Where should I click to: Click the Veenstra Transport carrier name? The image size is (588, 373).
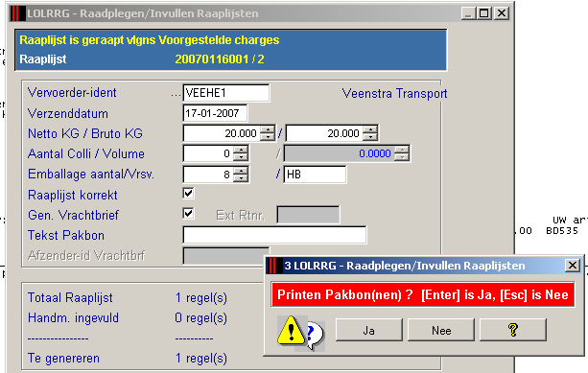coord(394,93)
